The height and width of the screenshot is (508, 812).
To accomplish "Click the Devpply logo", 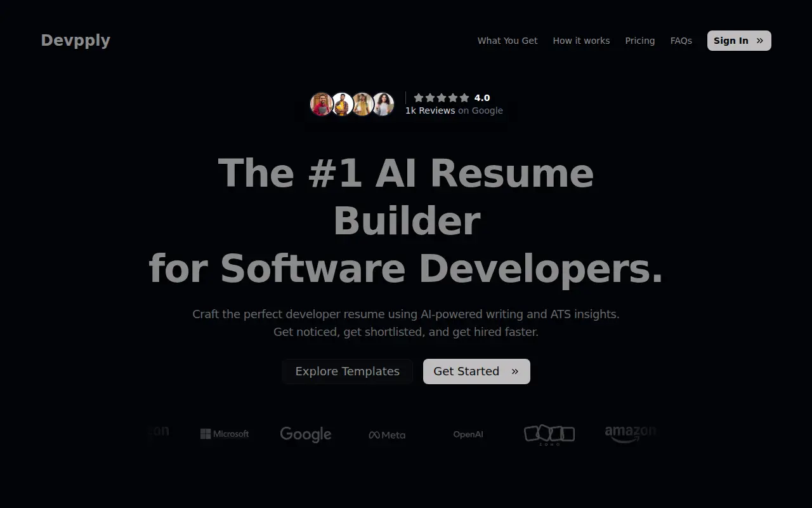I will tap(75, 41).
